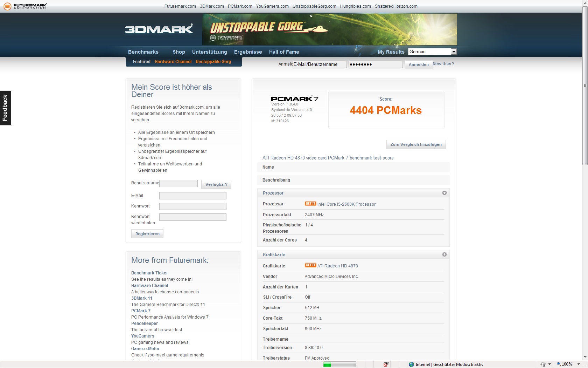Click the Kennwort wiederholen field
The width and height of the screenshot is (588, 368).
click(193, 217)
